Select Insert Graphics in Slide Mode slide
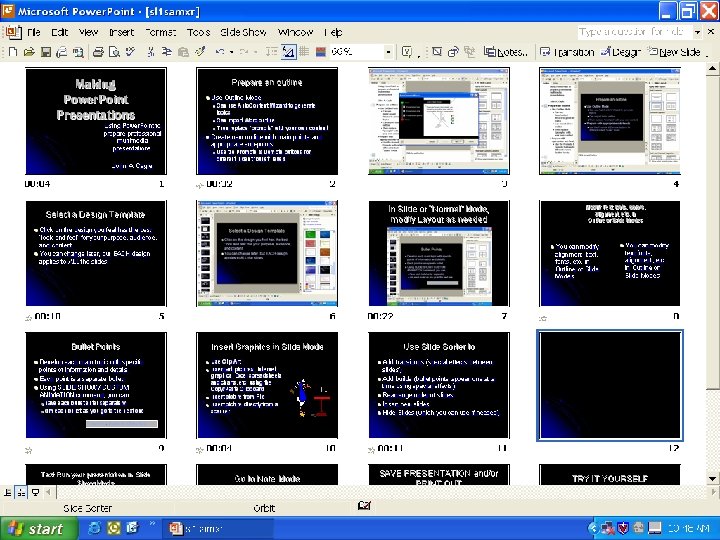The width and height of the screenshot is (720, 540). (x=267, y=385)
